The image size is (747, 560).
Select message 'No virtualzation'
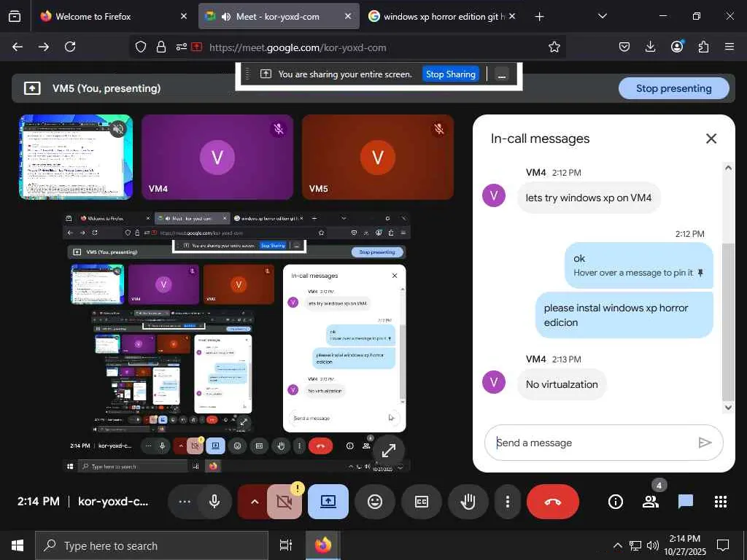coord(562,384)
